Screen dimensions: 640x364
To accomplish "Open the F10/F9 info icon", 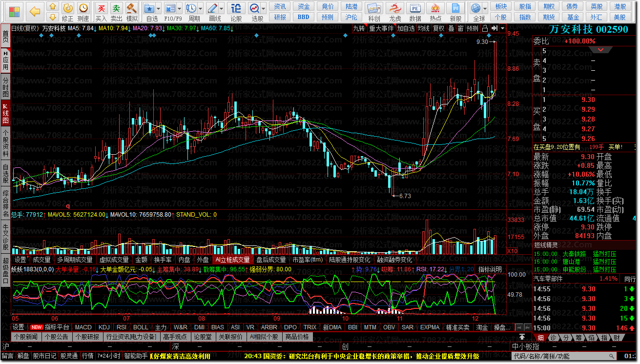I will pyautogui.click(x=170, y=8).
